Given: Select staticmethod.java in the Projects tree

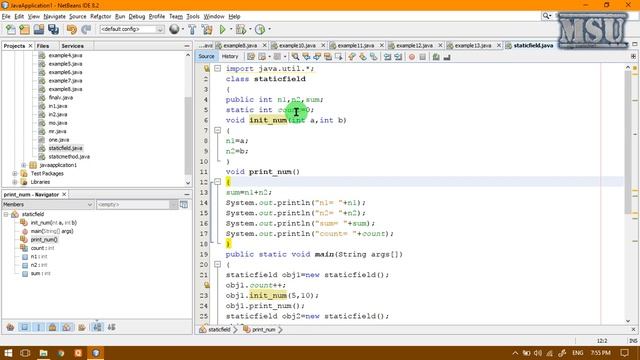Looking at the screenshot, I should [x=69, y=157].
